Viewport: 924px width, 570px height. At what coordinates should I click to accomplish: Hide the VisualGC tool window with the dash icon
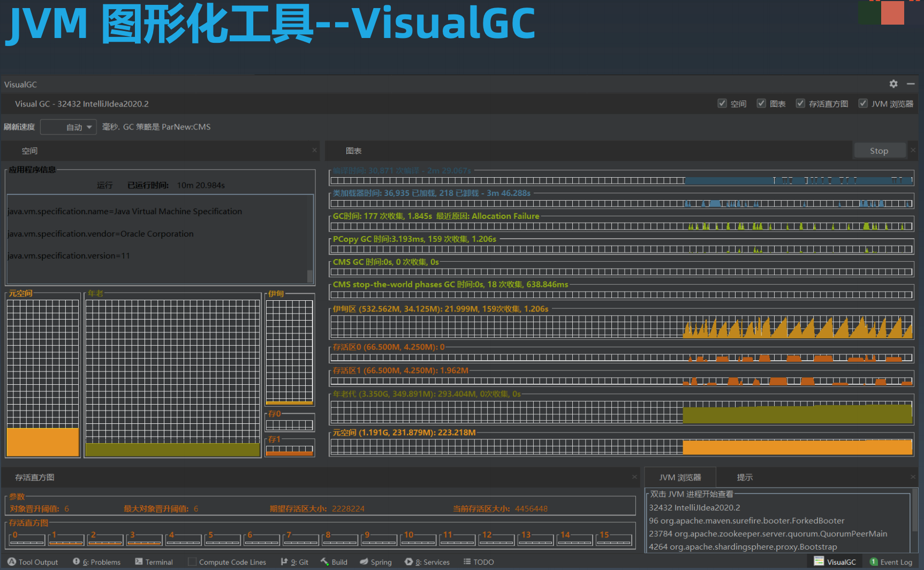(911, 84)
